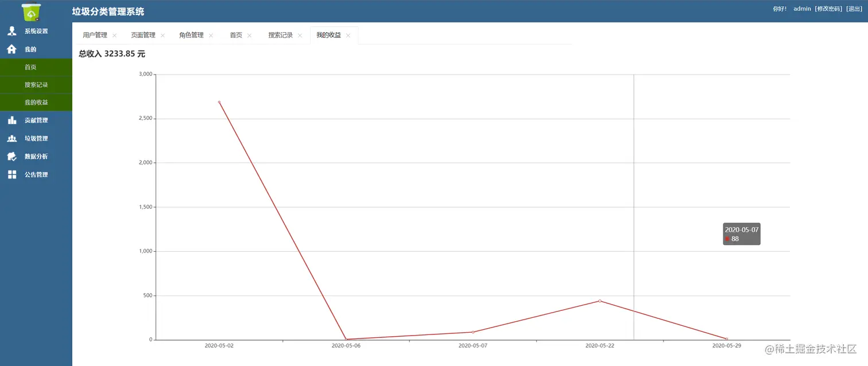Close the 页面管理 tab

[162, 36]
